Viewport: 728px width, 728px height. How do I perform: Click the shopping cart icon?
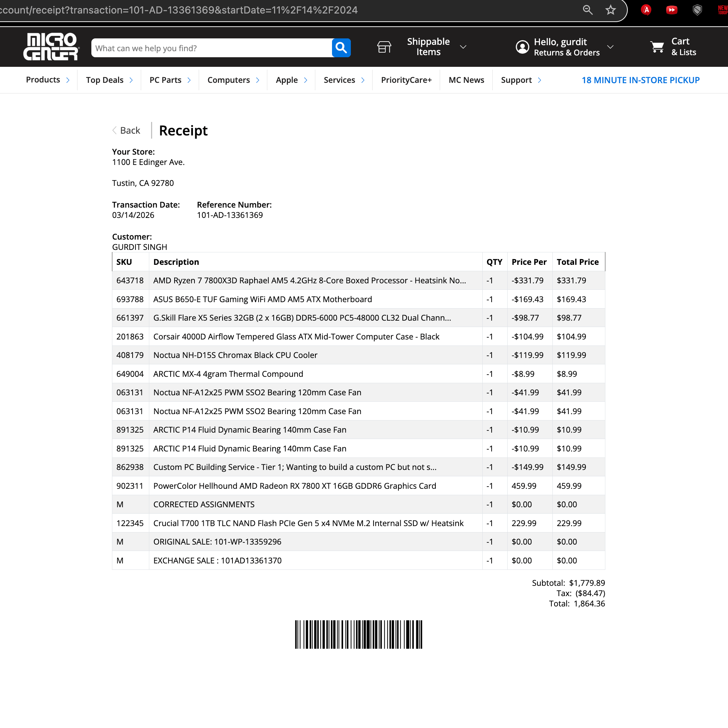click(x=657, y=47)
